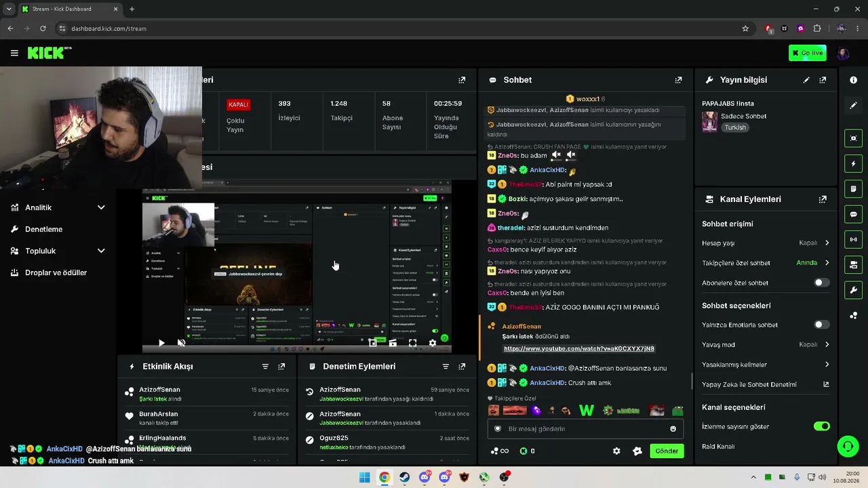Click the Go live button

[808, 53]
